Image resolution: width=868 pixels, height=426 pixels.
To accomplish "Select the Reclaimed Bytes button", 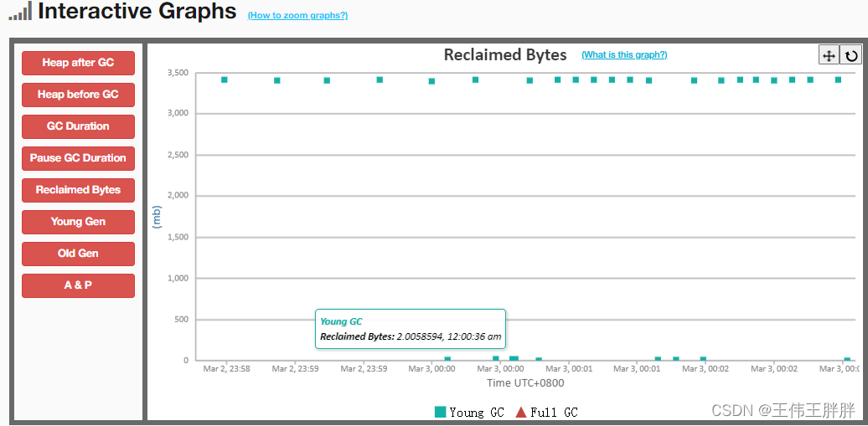I will 78,190.
